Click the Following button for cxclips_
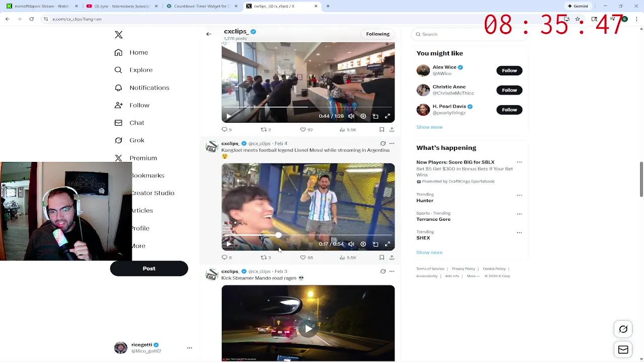 (x=378, y=34)
